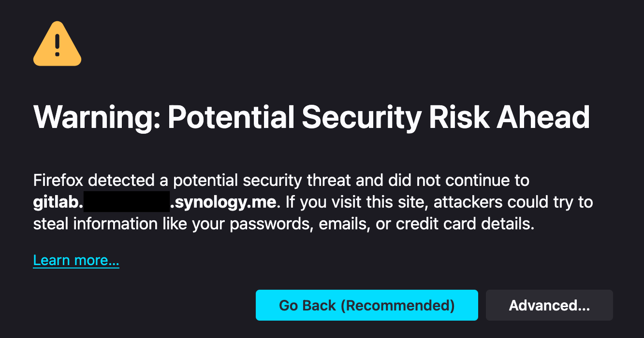Follow the Learn more... link
Screen dimensions: 644x338
[76, 260]
